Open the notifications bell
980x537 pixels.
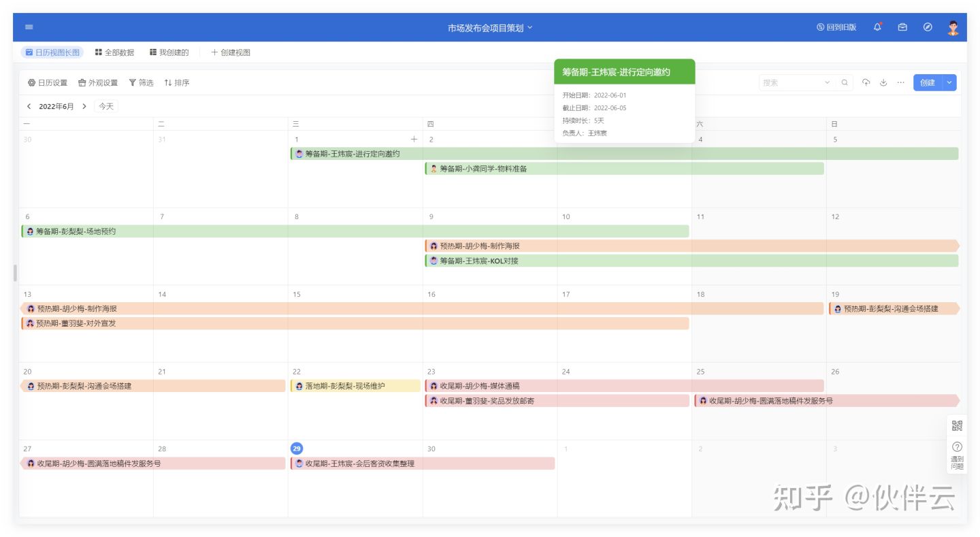click(x=878, y=27)
